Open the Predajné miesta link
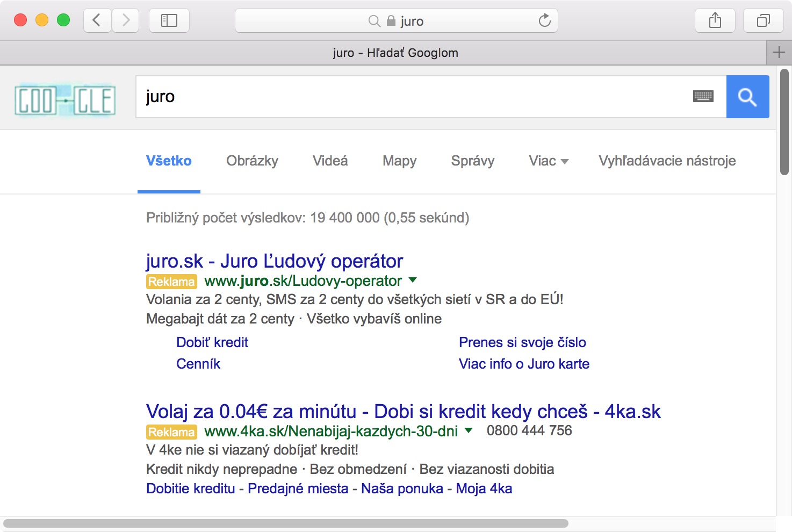Viewport: 792px width, 532px height. 298,488
